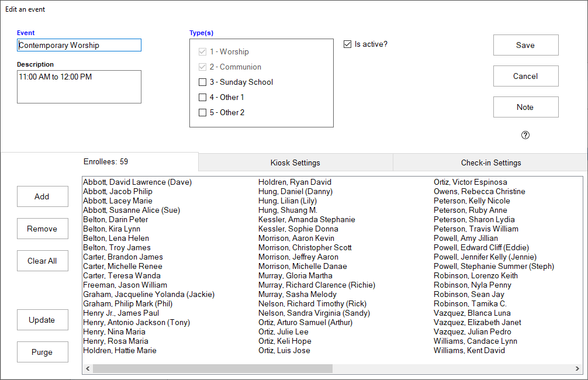This screenshot has height=380, width=588.
Task: Cancel editing the event
Action: point(525,76)
